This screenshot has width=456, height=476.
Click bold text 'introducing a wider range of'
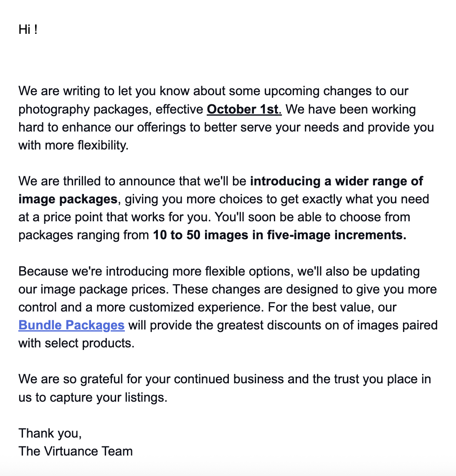pos(336,181)
